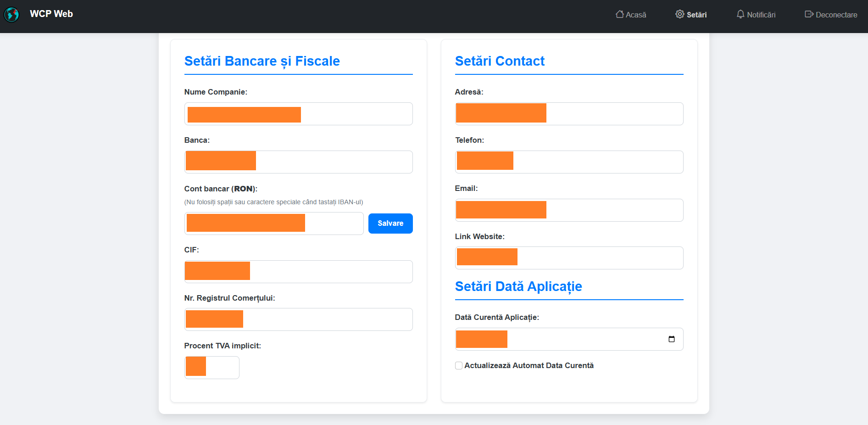
Task: Enable Actualizează Automat Data Curentă checkbox
Action: point(459,365)
